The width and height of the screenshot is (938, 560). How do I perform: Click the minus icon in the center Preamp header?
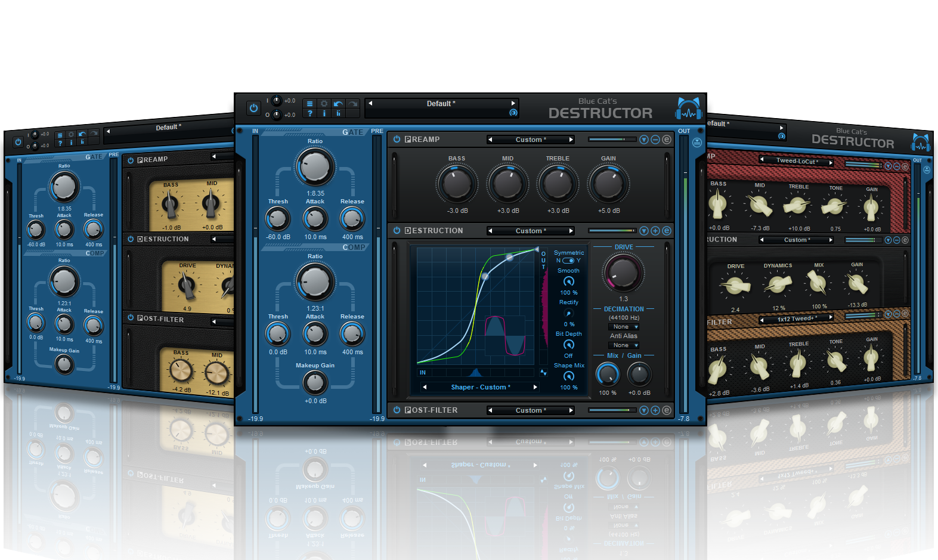pos(655,140)
